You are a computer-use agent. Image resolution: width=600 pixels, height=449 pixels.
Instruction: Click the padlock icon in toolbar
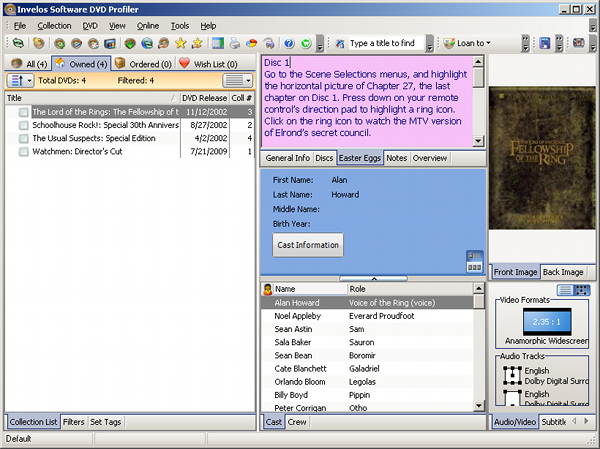point(269,43)
